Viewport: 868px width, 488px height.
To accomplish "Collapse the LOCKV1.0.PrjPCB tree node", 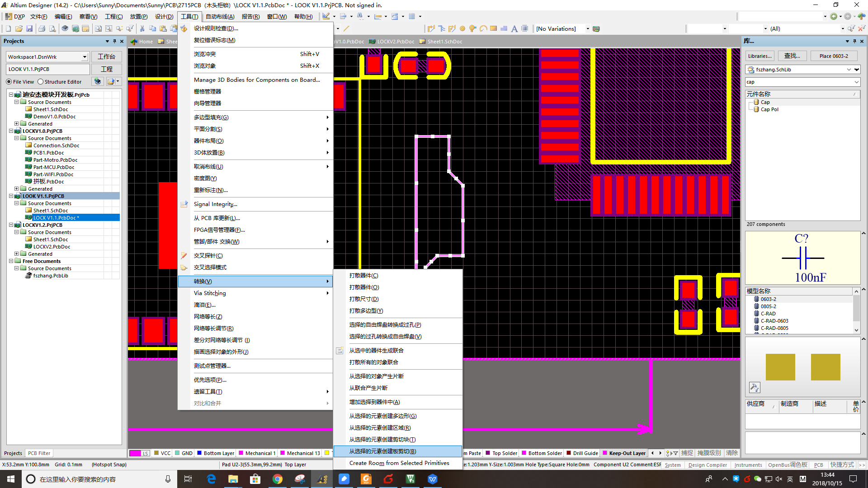I will 11,131.
